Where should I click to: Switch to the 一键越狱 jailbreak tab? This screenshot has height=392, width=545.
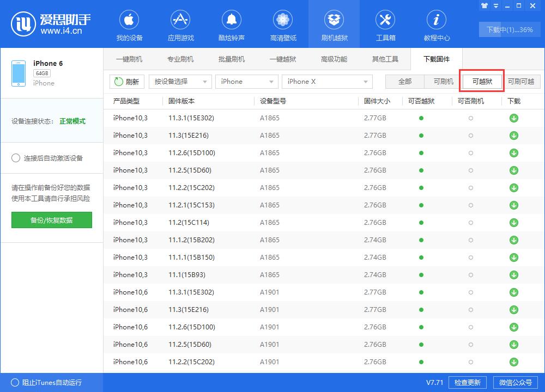[282, 59]
